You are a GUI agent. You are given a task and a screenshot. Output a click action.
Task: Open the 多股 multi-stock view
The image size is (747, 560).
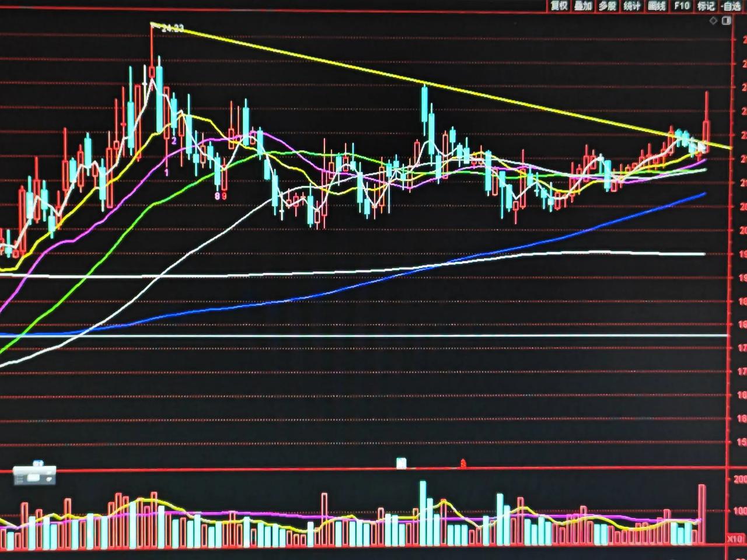pyautogui.click(x=608, y=6)
